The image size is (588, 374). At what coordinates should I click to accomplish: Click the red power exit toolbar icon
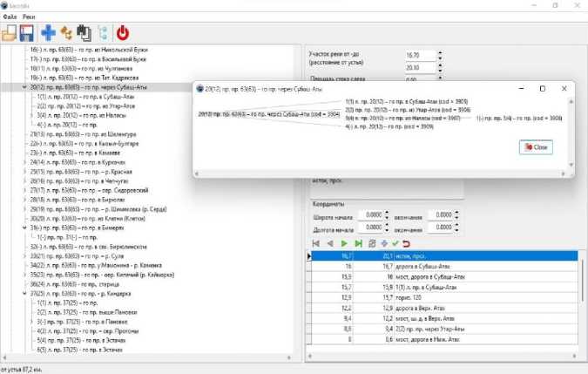click(123, 33)
